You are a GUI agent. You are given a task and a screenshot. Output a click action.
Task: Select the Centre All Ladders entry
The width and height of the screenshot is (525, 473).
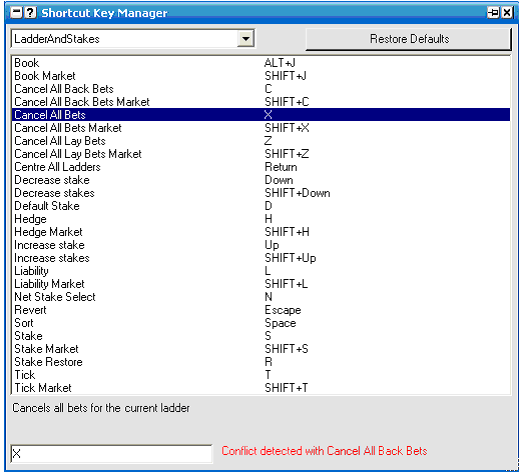pos(261,167)
